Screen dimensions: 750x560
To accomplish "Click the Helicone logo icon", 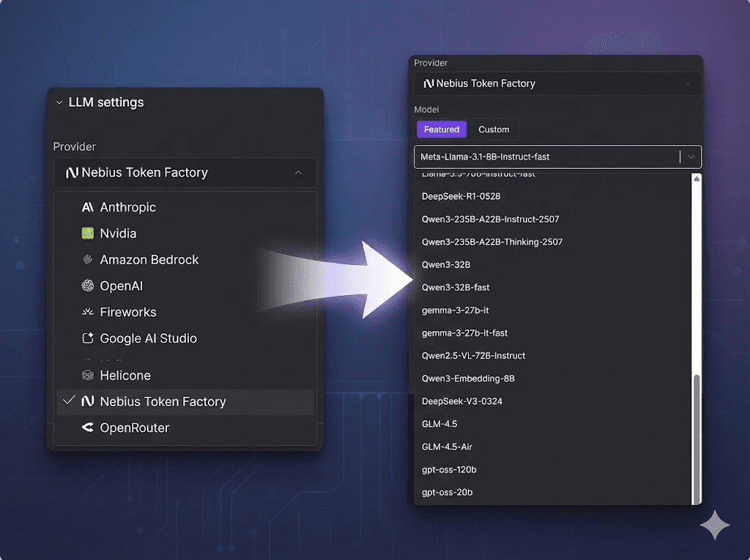I will [88, 376].
